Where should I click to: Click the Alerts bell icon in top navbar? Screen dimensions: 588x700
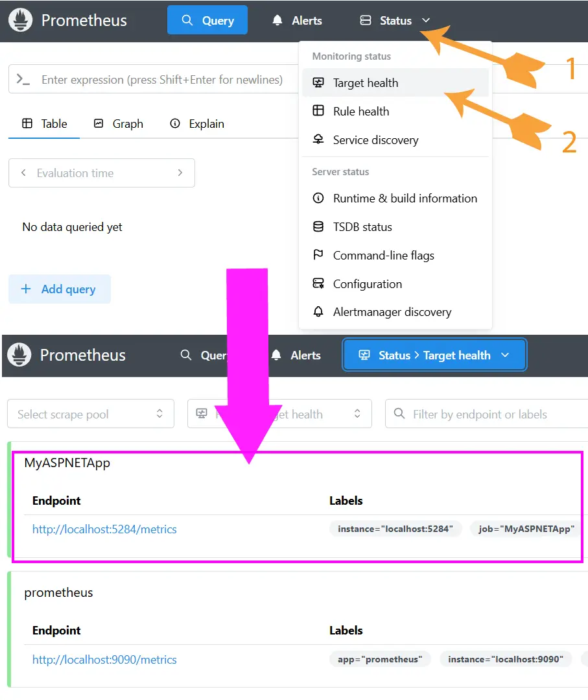277,21
